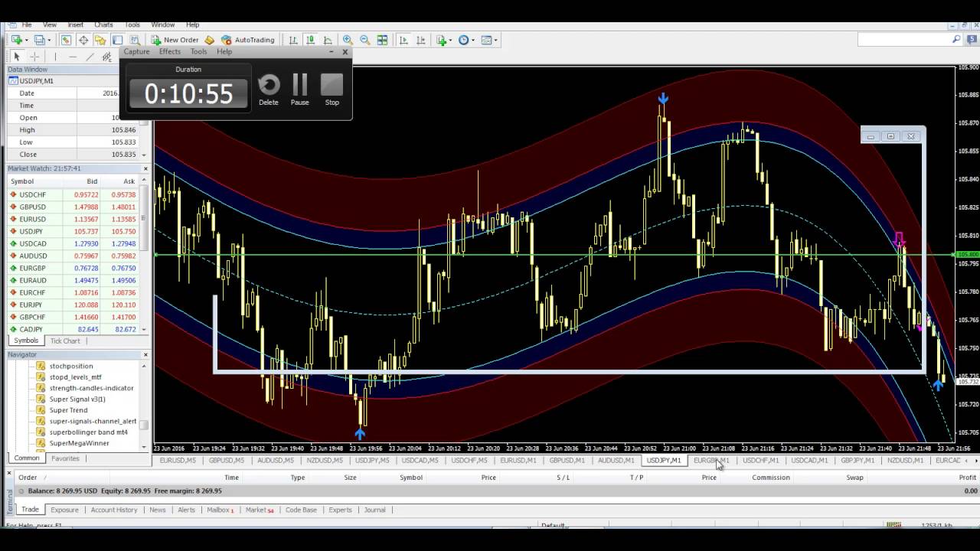Select EURCHF in Market Watch
Screen dimensions: 980x551
73,292
